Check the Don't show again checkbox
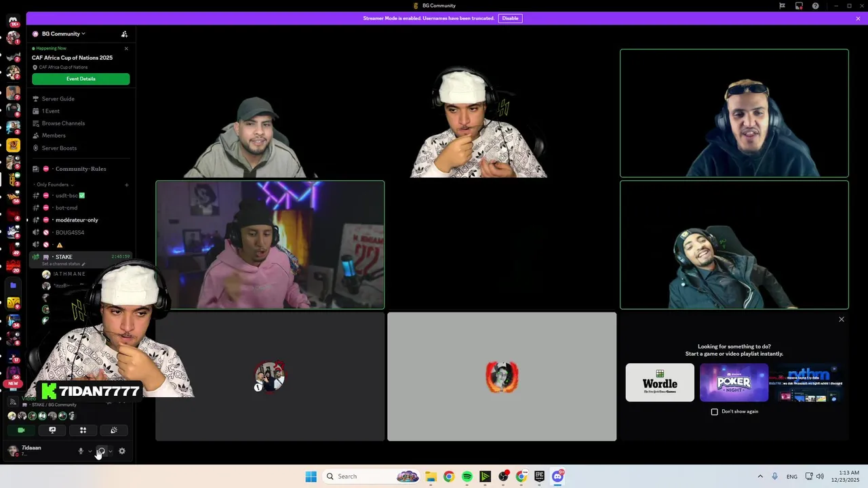This screenshot has height=488, width=868. [x=714, y=411]
